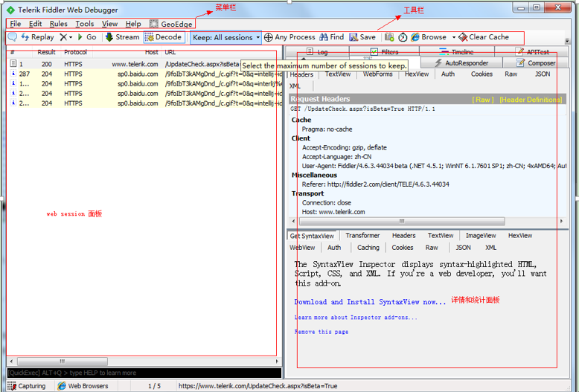Click the GeoEdge menu item

(x=171, y=24)
